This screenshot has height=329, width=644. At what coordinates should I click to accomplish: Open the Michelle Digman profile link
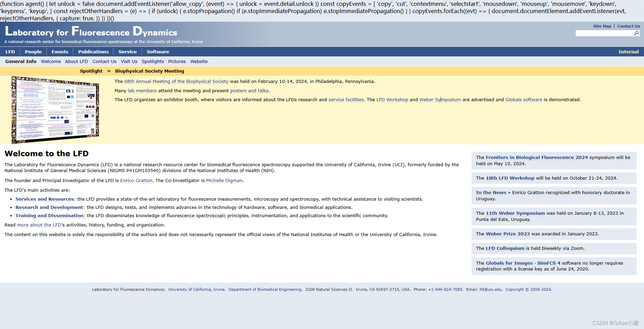[x=224, y=181]
